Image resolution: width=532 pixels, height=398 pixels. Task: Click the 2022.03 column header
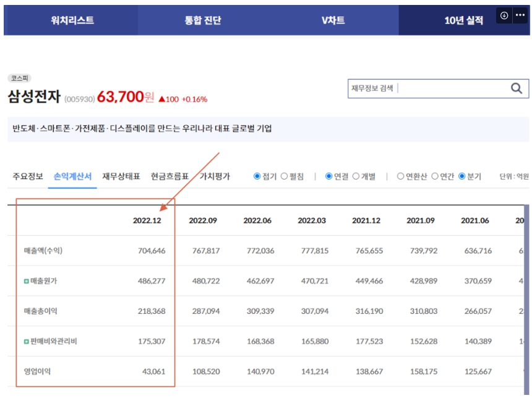click(x=312, y=221)
